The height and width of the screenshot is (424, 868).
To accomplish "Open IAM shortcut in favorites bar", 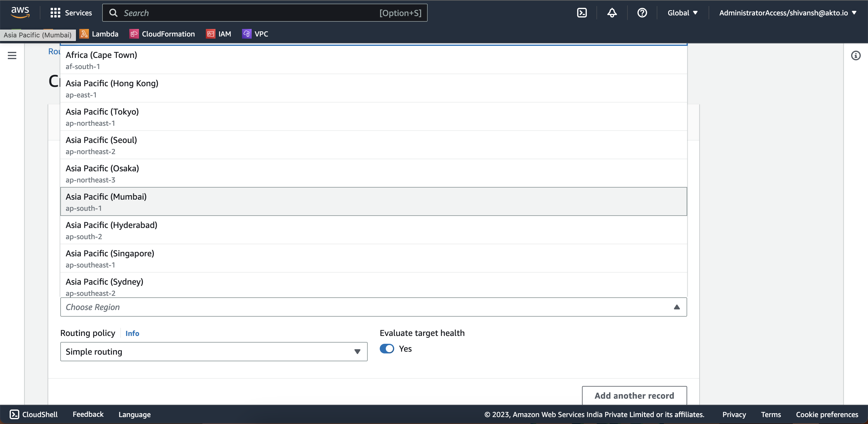I will pyautogui.click(x=219, y=34).
